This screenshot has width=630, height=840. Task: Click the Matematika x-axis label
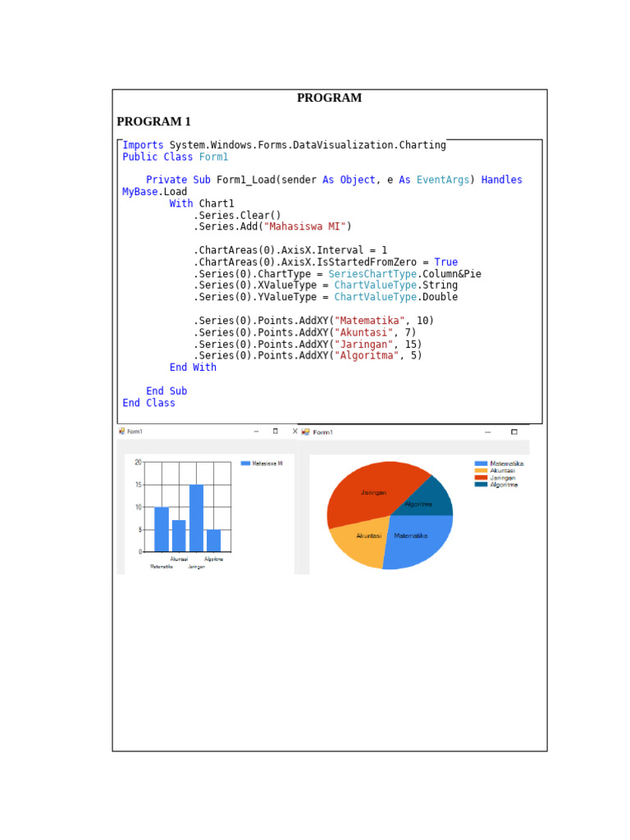[x=162, y=567]
